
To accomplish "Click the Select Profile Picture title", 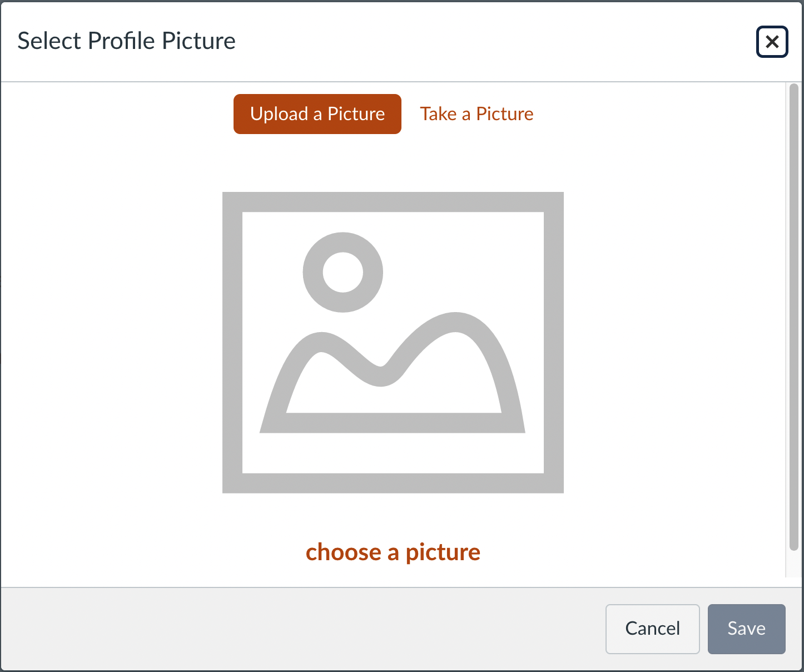I will [x=127, y=41].
